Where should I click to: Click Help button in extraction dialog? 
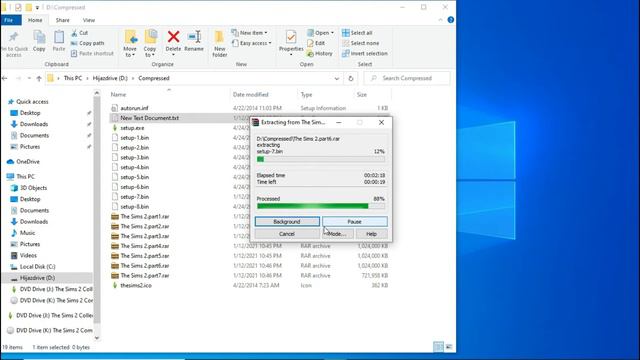371,234
